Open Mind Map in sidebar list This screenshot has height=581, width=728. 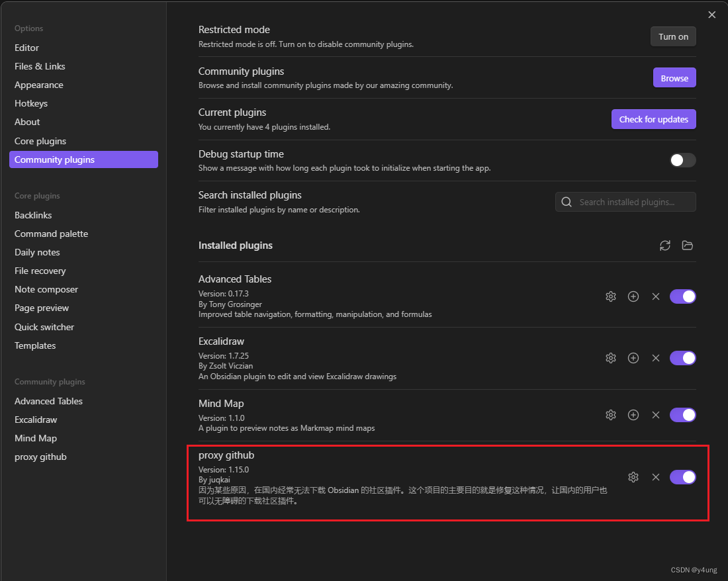[x=83, y=439]
